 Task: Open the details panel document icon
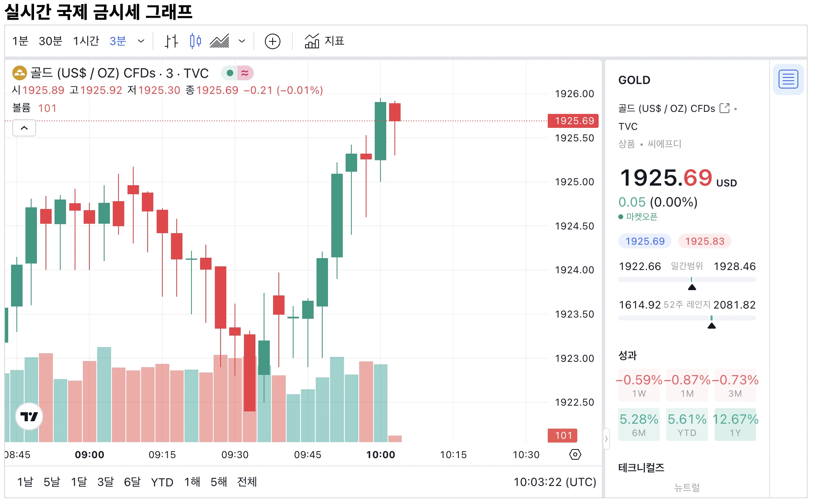coord(788,79)
